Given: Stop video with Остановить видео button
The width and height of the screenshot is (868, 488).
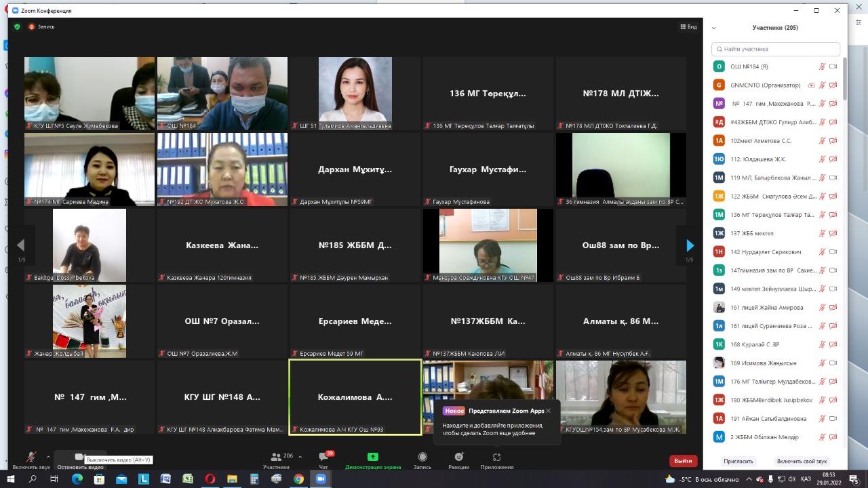Looking at the screenshot, I should [79, 459].
